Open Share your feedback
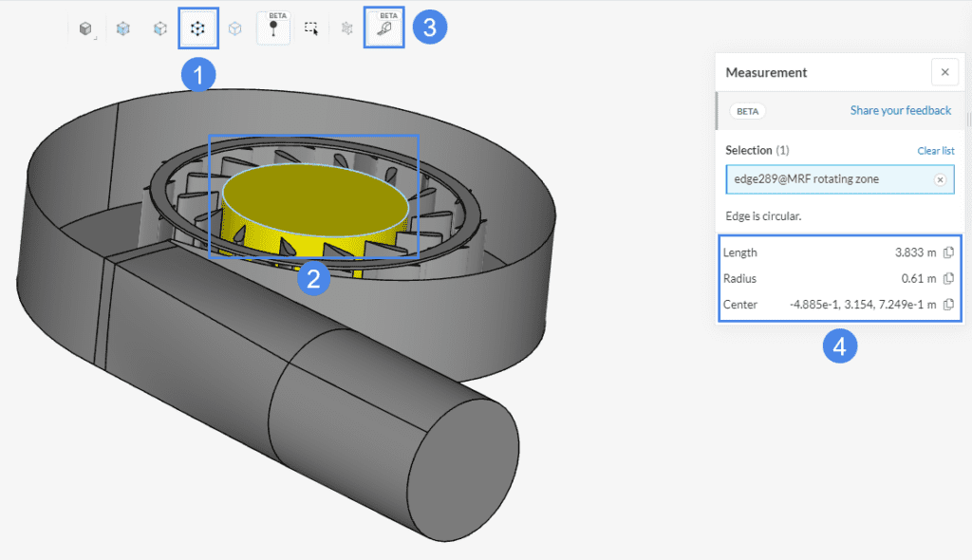The width and height of the screenshot is (972, 560). 900,110
